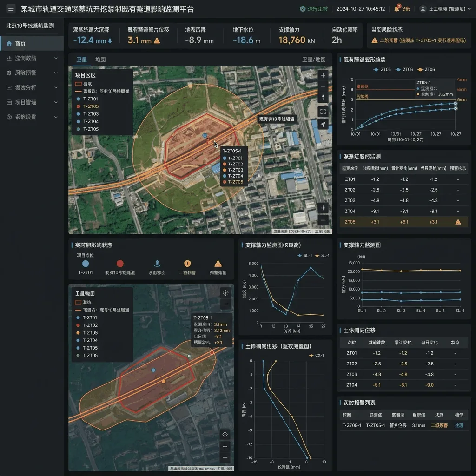Select T-ZT02 in the T-ZT05-1 map popup
Screen dimensions: 476x476
[x=233, y=164]
